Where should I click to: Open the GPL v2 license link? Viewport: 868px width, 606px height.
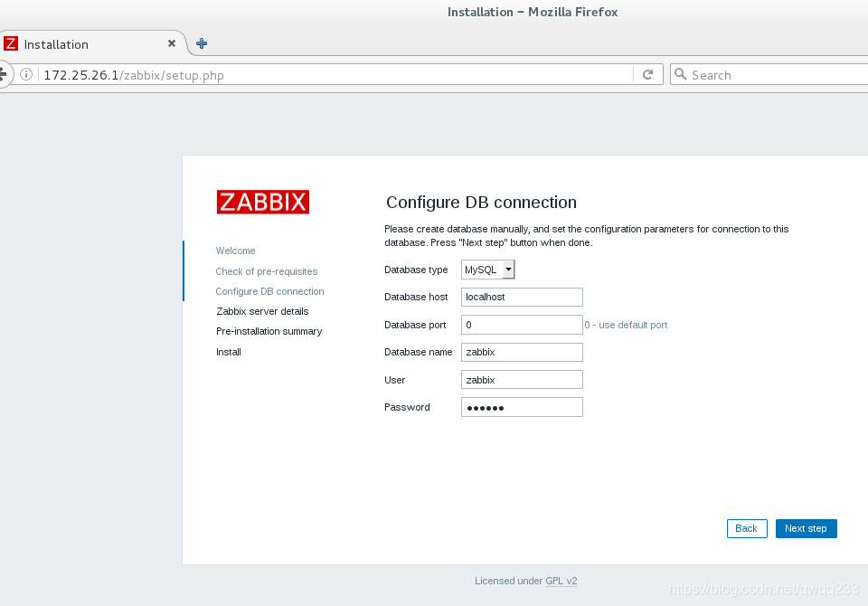(x=561, y=581)
